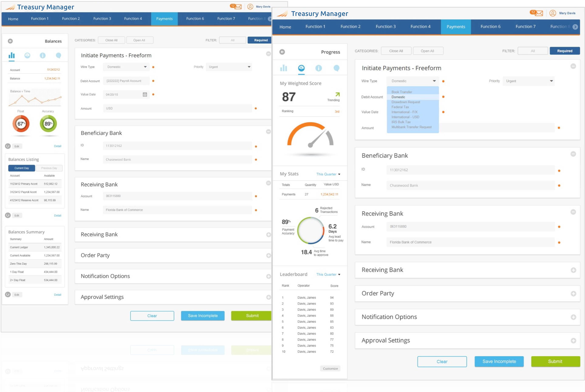Image resolution: width=585 pixels, height=392 pixels.
Task: Open the Function 3 tab in right window
Action: [x=386, y=27]
